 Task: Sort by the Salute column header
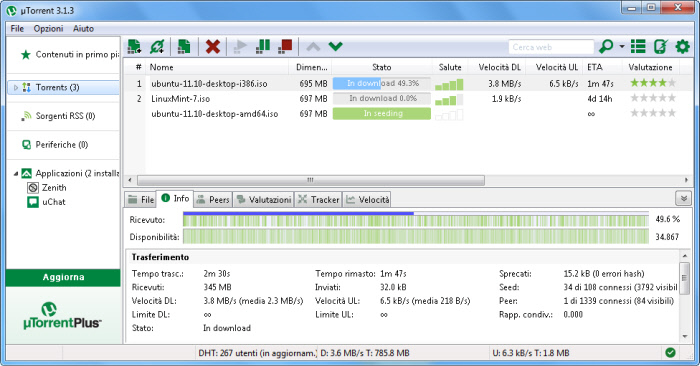(450, 67)
